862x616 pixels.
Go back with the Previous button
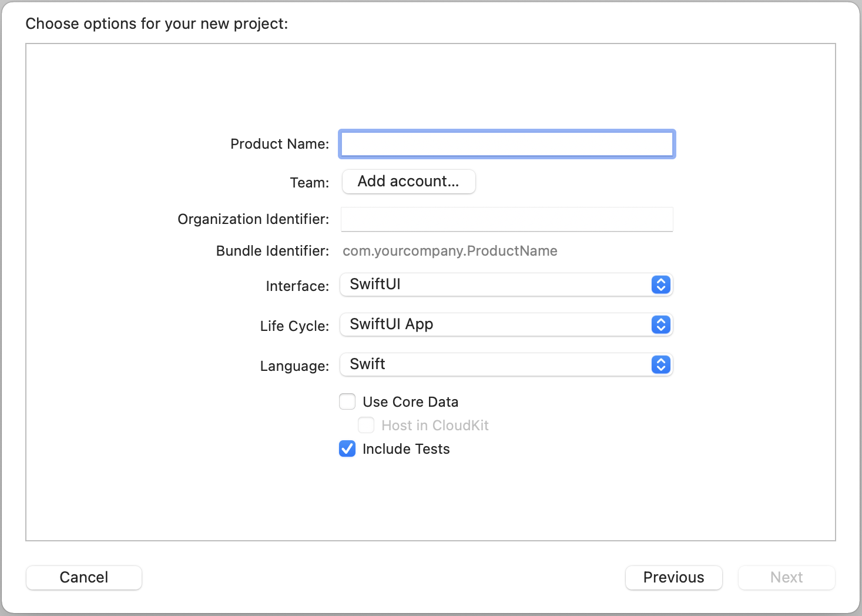(673, 577)
